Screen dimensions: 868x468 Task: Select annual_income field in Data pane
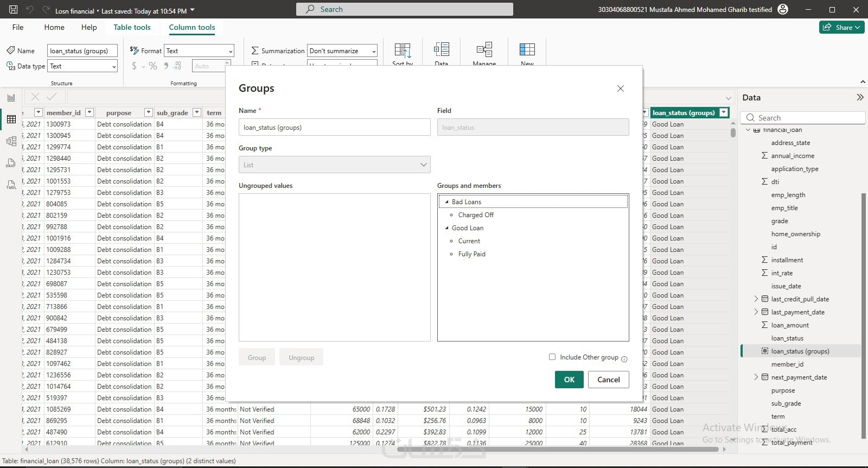tap(793, 156)
